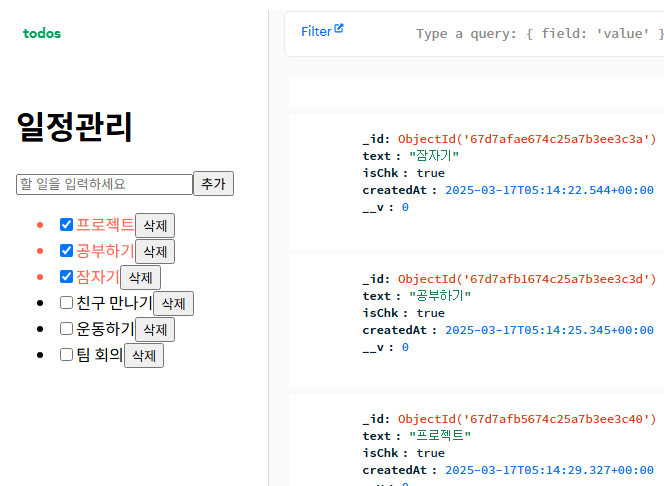Image resolution: width=664 pixels, height=486 pixels.
Task: Focus the query filter input field
Action: [540, 34]
